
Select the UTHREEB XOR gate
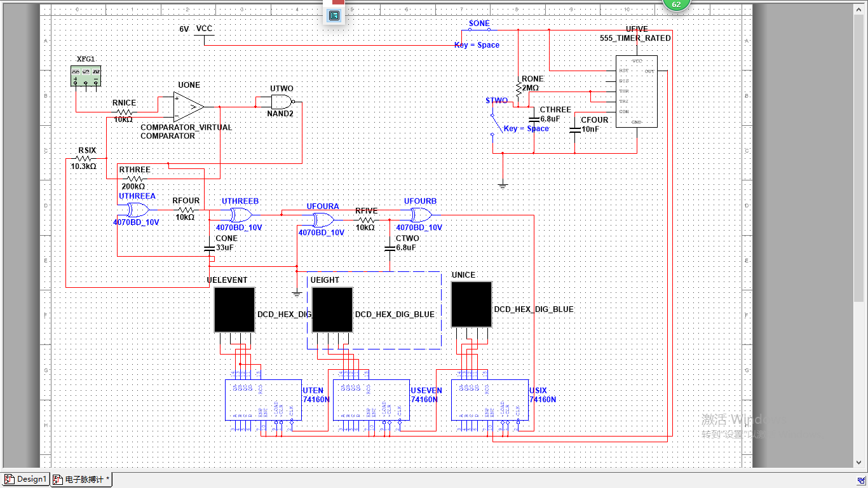[241, 214]
